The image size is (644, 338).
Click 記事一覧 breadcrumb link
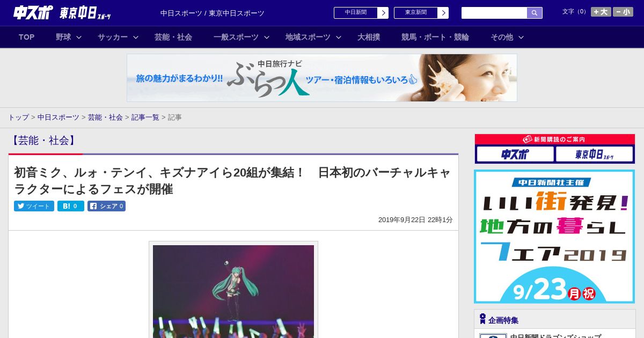145,117
